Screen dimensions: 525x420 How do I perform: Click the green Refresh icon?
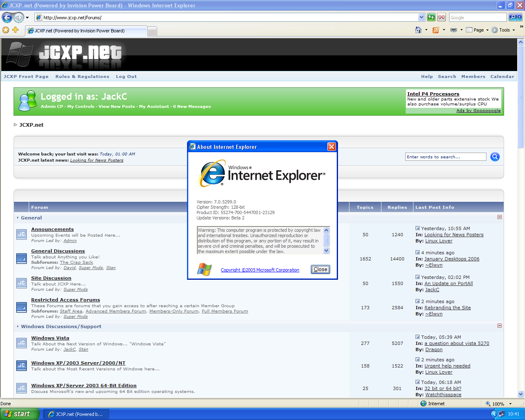pos(431,17)
